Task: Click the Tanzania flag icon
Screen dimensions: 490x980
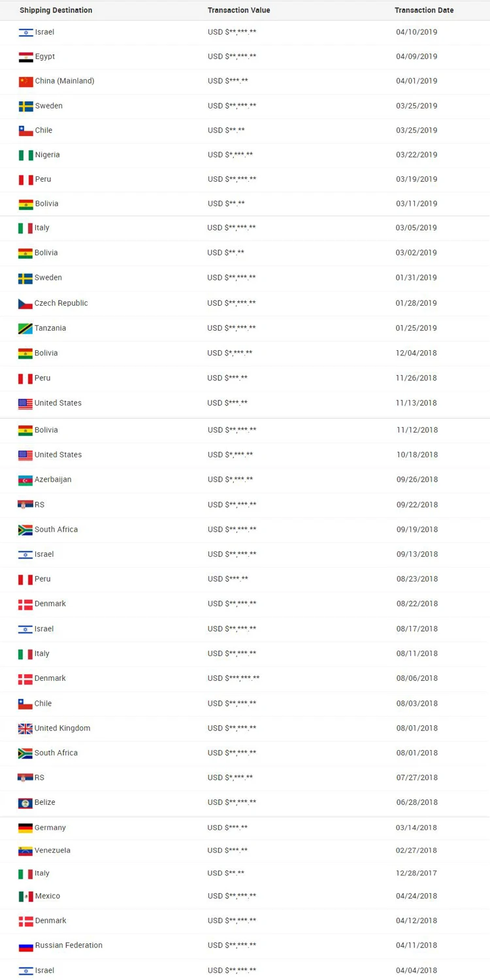Action: [x=25, y=329]
